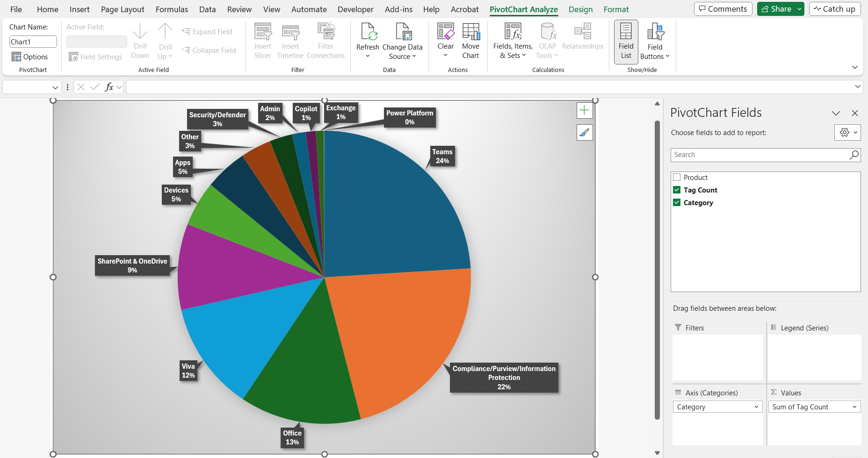Open Change Data Source tool
The image size is (868, 458).
click(402, 32)
